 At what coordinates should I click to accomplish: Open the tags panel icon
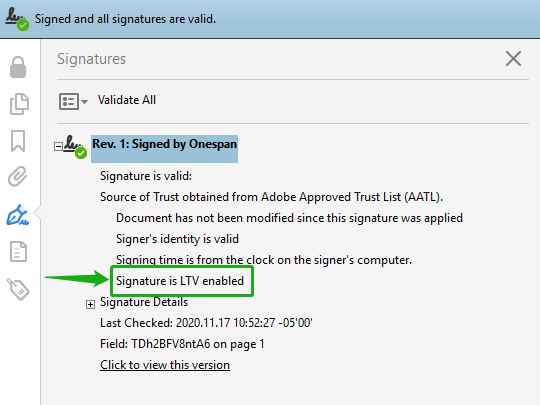point(18,289)
